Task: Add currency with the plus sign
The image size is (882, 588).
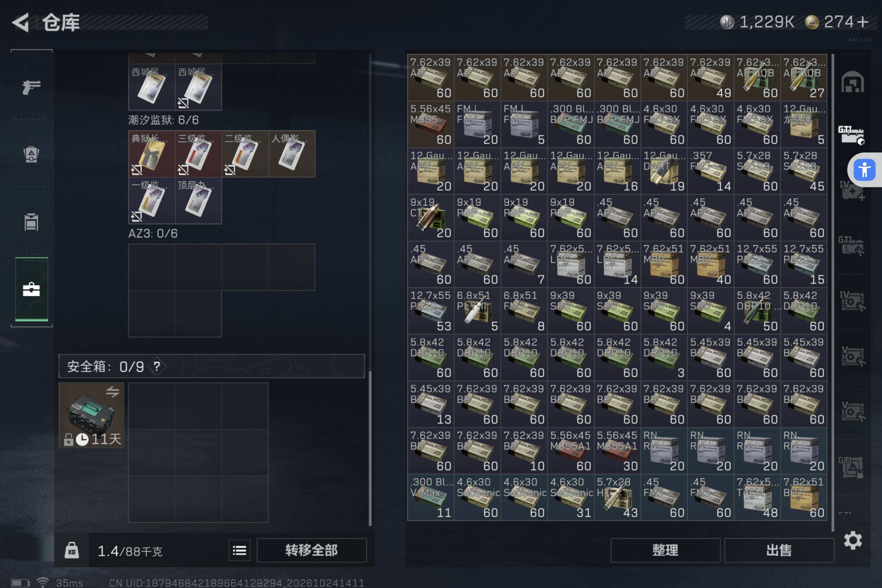Action: [862, 22]
